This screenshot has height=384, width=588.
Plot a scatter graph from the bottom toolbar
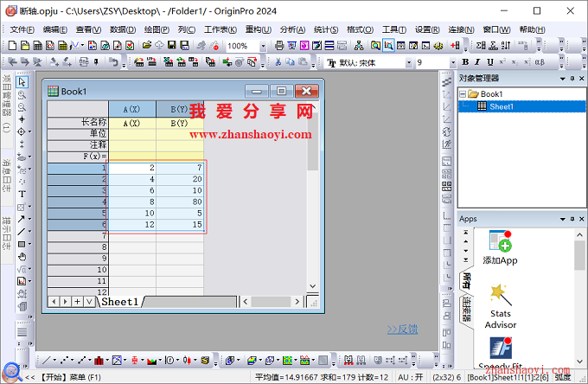point(64,361)
